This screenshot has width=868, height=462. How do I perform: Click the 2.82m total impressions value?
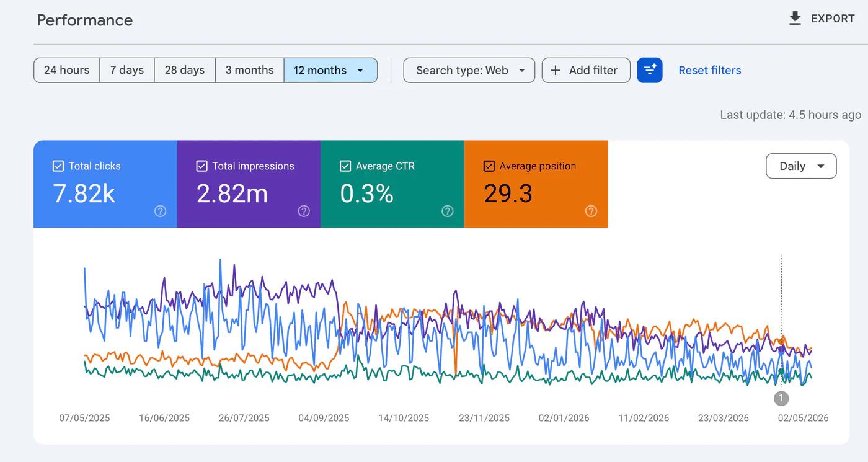232,194
